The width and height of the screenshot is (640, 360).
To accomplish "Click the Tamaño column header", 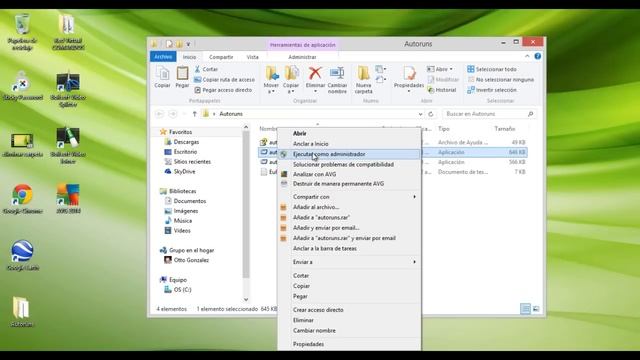I will 505,129.
